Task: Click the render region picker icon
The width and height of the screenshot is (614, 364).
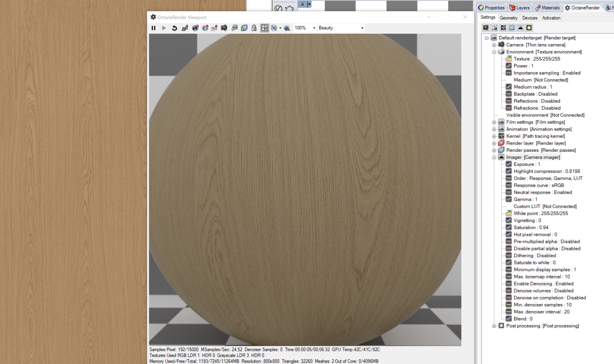Action: tap(214, 28)
